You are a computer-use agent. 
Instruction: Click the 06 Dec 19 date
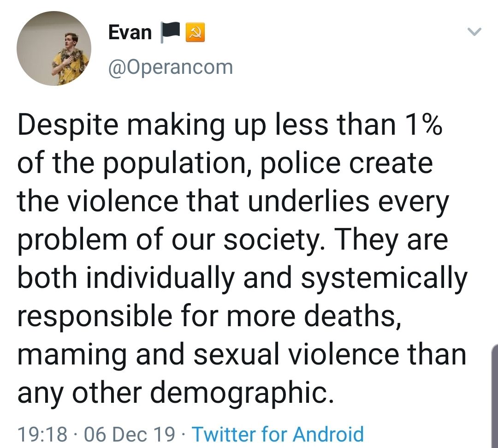click(x=129, y=434)
